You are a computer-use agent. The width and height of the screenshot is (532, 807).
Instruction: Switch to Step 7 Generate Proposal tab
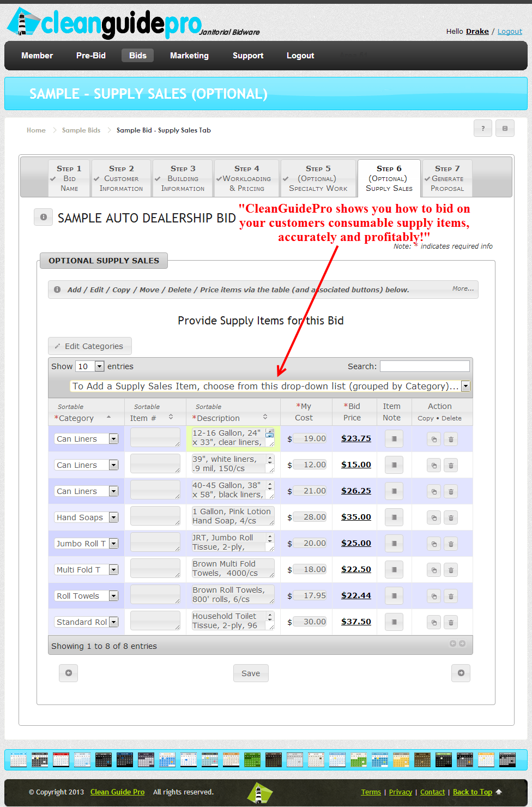coord(447,178)
